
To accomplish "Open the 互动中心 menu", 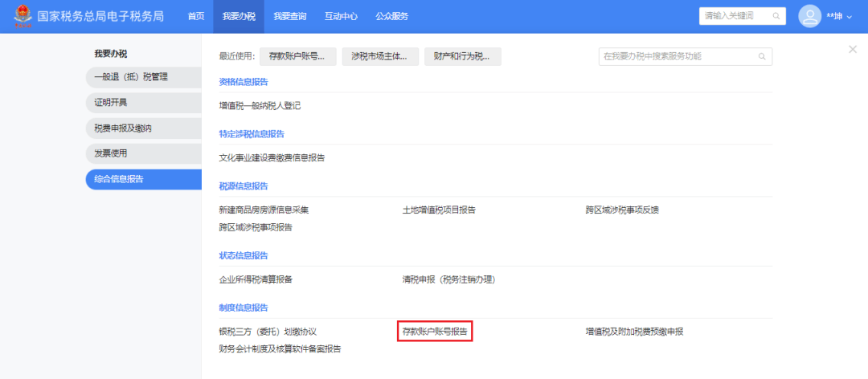I will coord(341,17).
